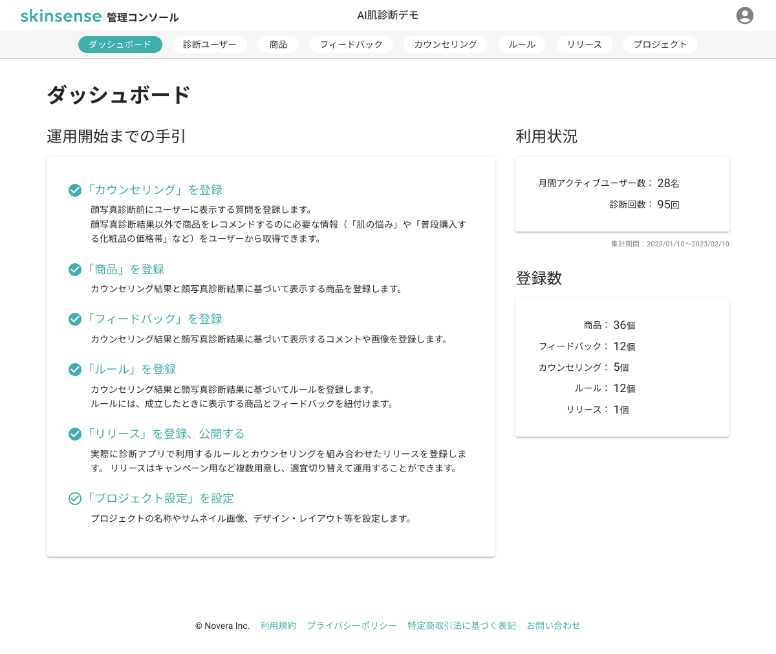Viewport: 776px width, 654px height.
Task: Open the 利用規約 footer link
Action: coord(278,626)
